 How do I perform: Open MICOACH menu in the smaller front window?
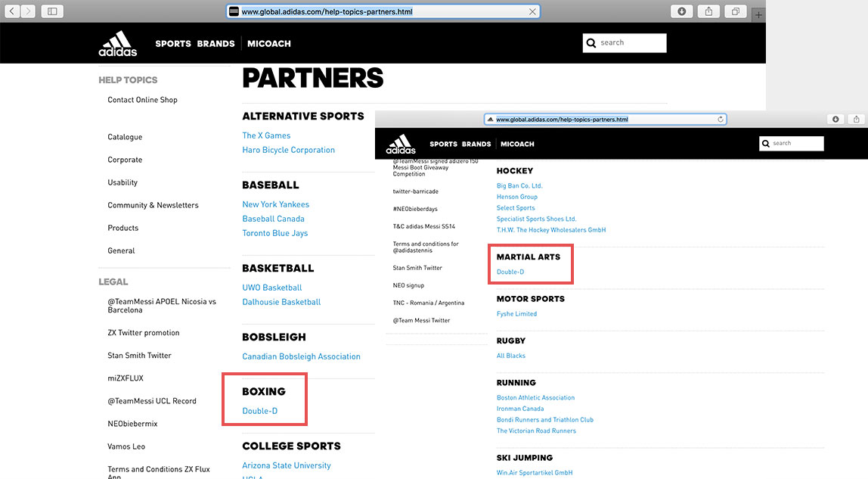click(x=517, y=144)
